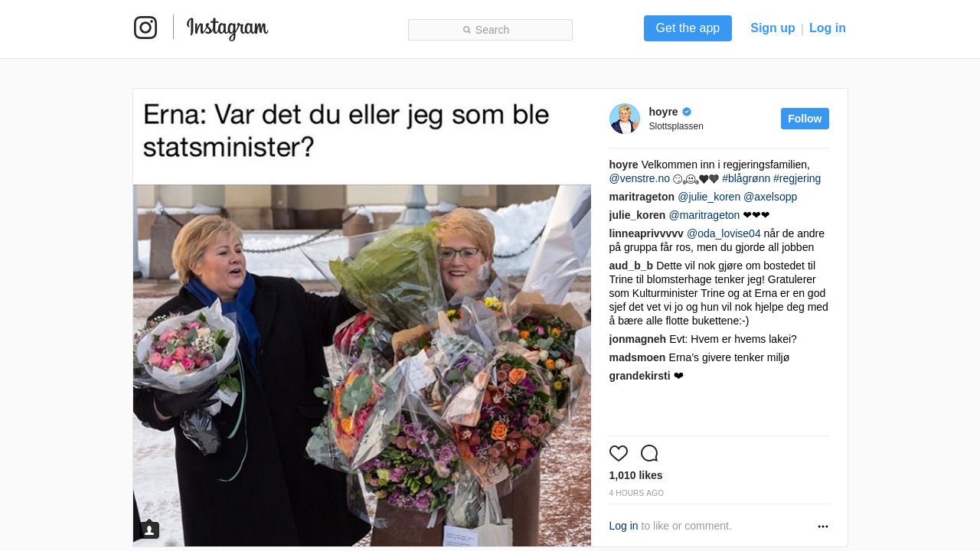View the 1,010 likes list
Viewport: 980px width, 551px height.
636,475
